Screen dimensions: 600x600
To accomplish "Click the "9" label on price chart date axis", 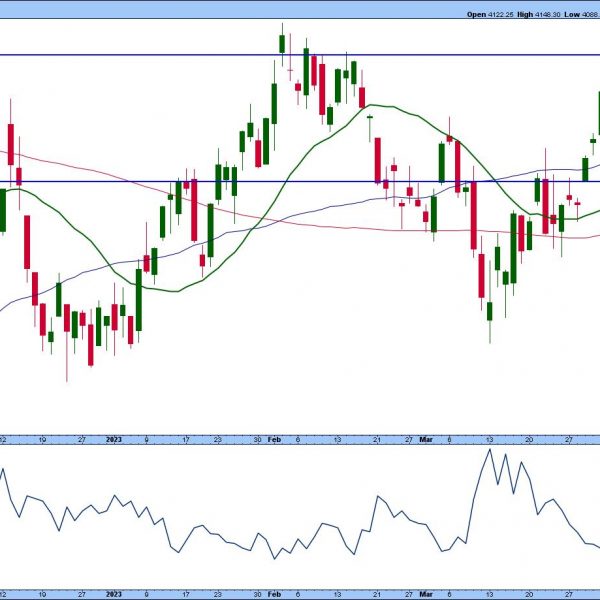I will coord(146,440).
